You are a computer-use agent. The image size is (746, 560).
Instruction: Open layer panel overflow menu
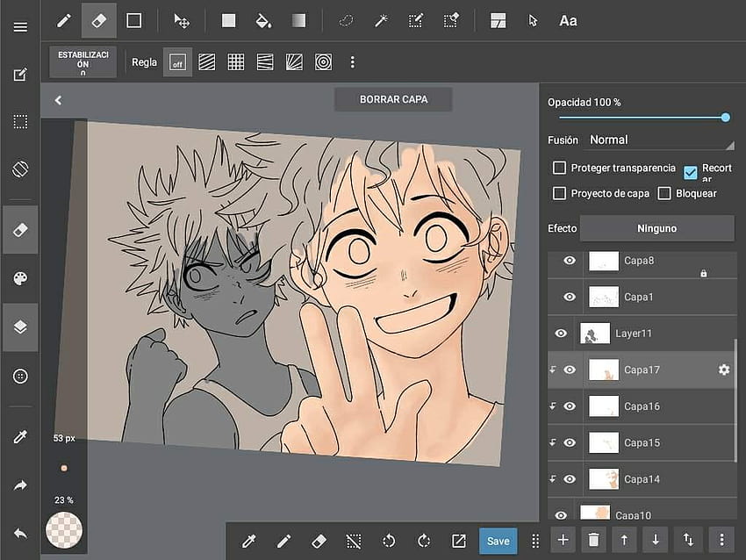coord(721,540)
